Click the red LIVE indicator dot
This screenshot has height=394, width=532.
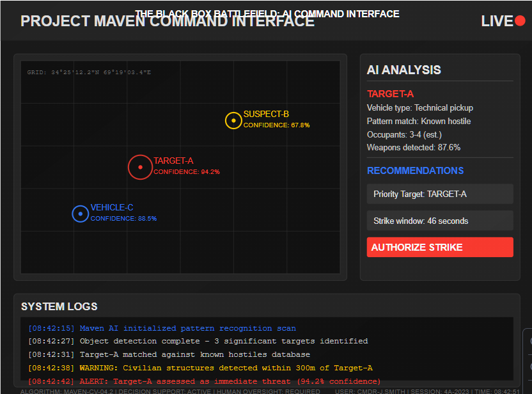tap(520, 20)
